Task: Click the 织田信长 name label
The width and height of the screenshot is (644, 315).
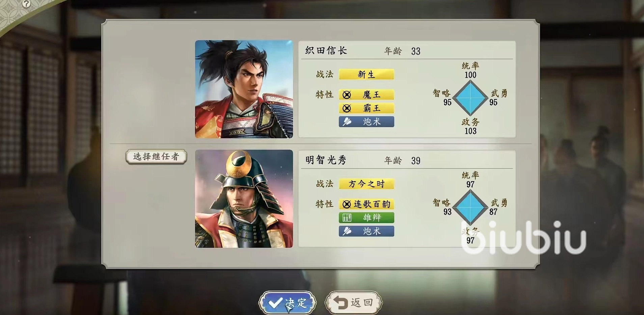Action: coord(326,51)
